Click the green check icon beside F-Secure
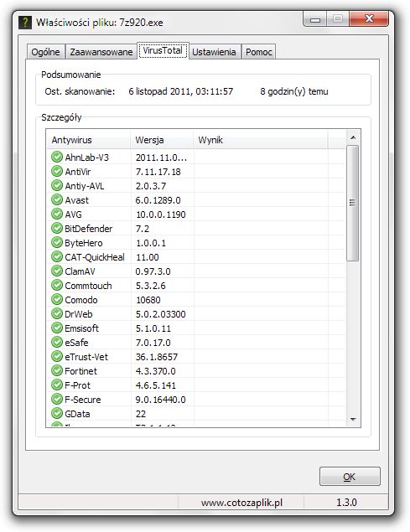This screenshot has width=410, height=532. (x=57, y=400)
